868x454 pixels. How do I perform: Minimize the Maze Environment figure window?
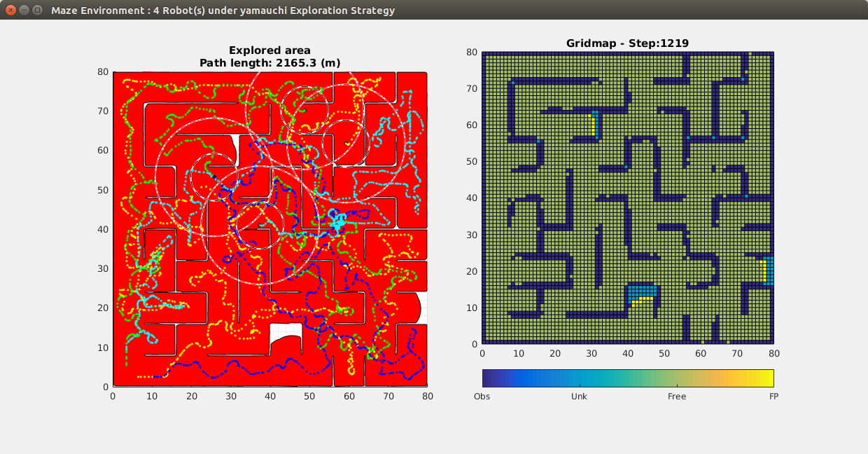(24, 10)
